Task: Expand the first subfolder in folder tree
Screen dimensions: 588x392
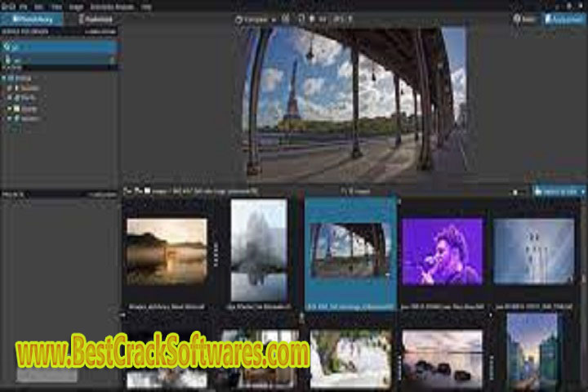Action: pyautogui.click(x=10, y=88)
